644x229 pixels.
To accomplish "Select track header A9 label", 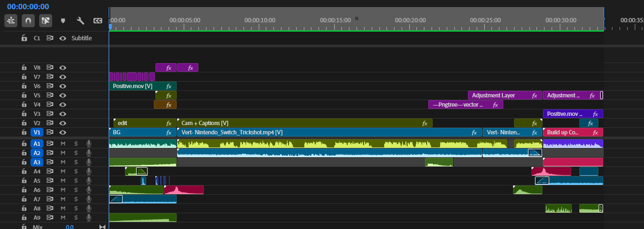I will click(x=37, y=218).
